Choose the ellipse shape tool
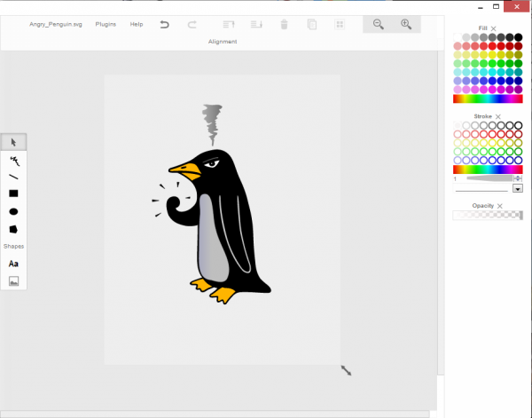 click(x=13, y=211)
